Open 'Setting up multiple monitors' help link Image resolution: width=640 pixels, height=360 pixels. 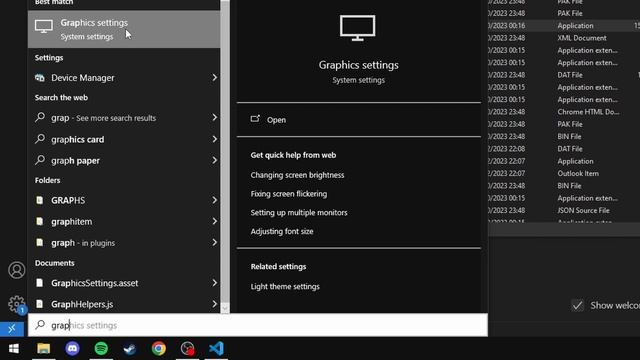pyautogui.click(x=299, y=213)
